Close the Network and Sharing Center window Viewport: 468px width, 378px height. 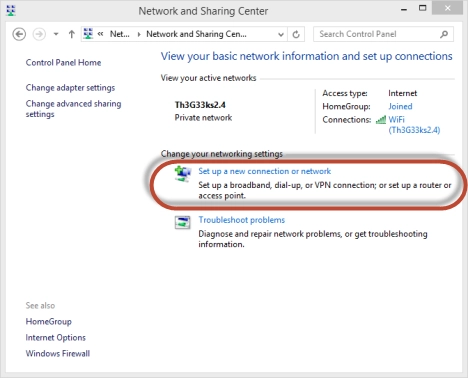pyautogui.click(x=447, y=8)
